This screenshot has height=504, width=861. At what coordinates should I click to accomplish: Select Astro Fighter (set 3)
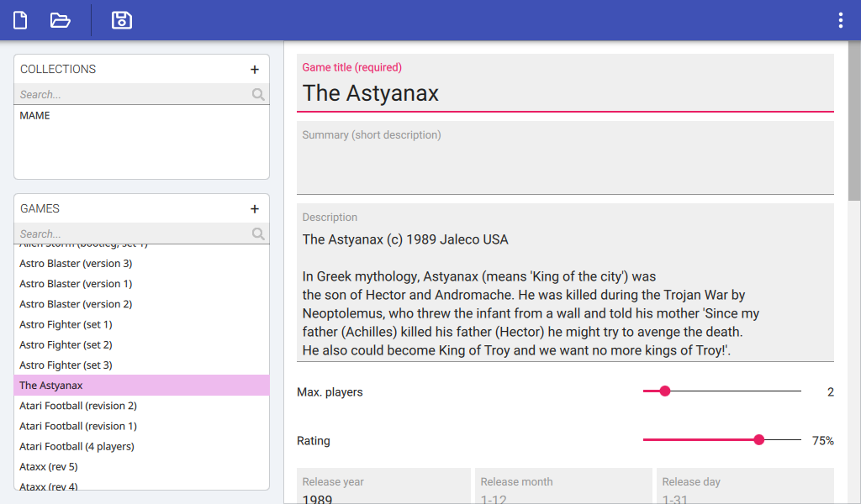(x=141, y=365)
